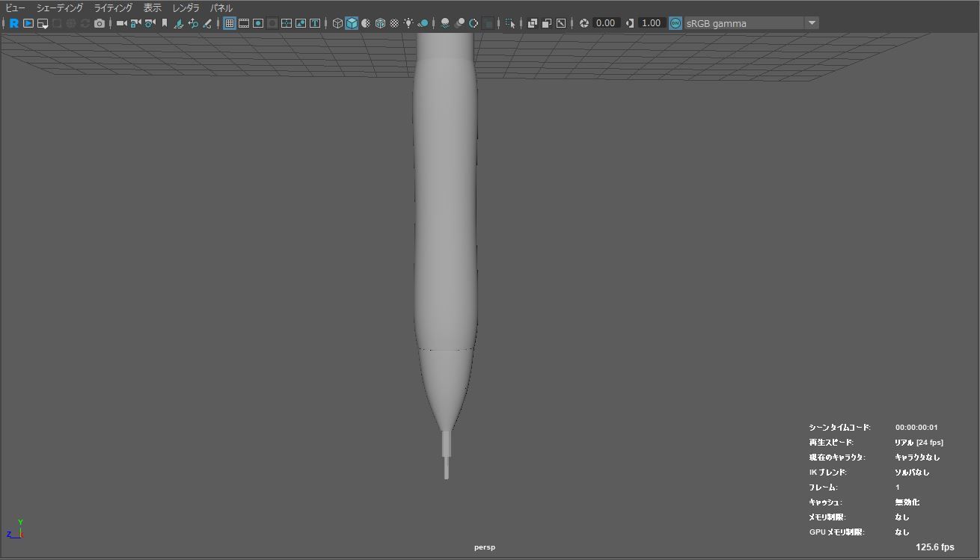Click the isolate select icon

[x=509, y=23]
